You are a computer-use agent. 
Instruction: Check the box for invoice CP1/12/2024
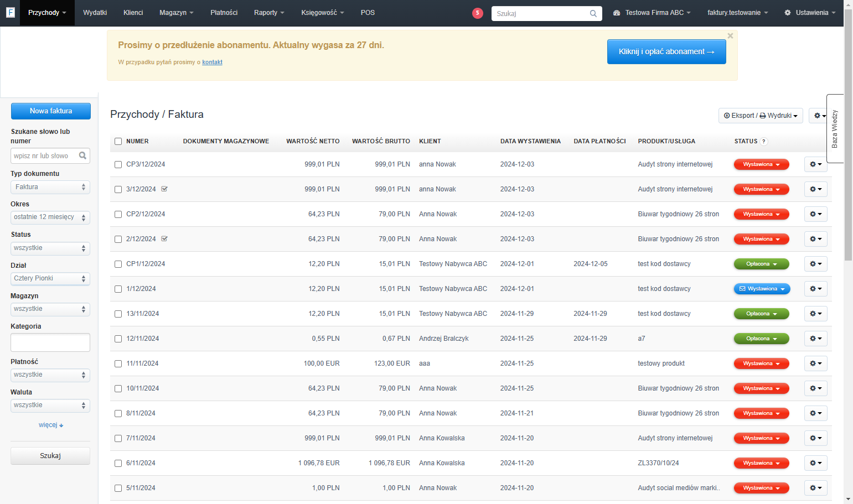[118, 264]
